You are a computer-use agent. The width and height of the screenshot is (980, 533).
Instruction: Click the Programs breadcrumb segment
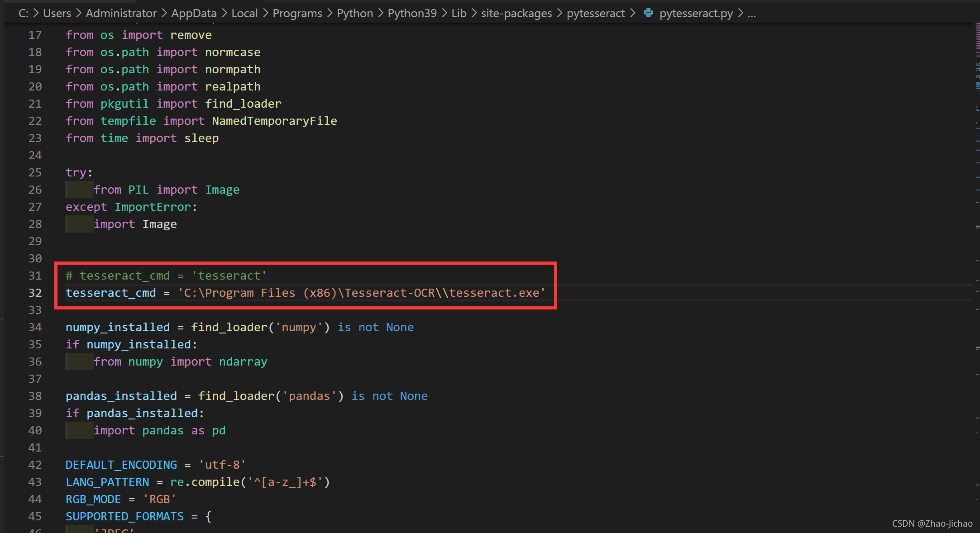[297, 14]
